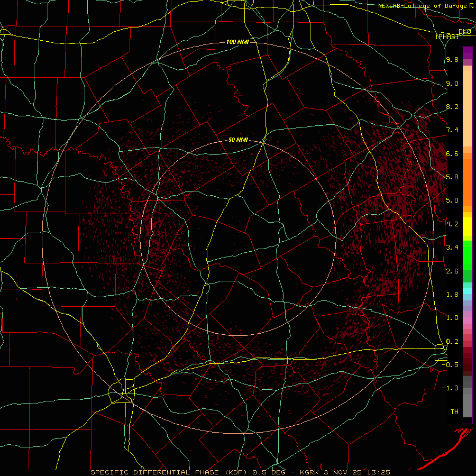Viewport: 476px width, 476px height.
Task: Click the 8 NOV 25 date in caption
Action: click(342, 472)
